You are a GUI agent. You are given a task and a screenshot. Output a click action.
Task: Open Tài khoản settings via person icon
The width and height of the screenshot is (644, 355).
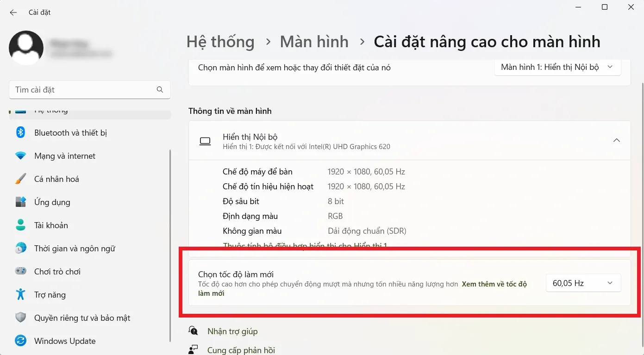coord(20,225)
